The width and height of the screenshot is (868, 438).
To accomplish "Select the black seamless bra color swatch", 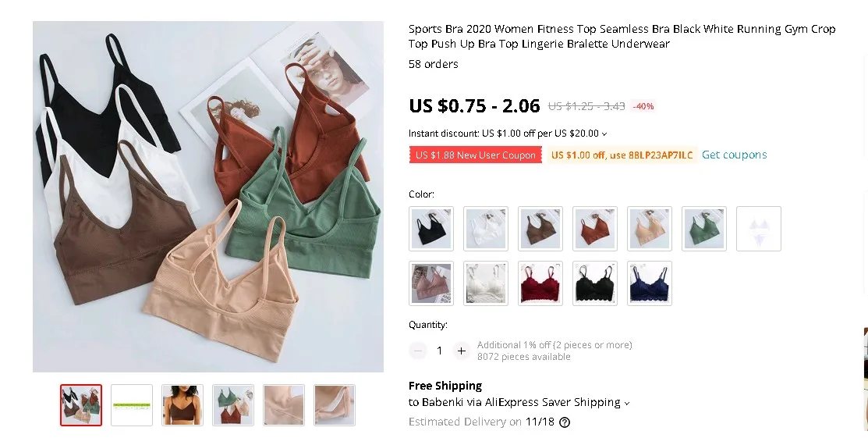I will 431,229.
